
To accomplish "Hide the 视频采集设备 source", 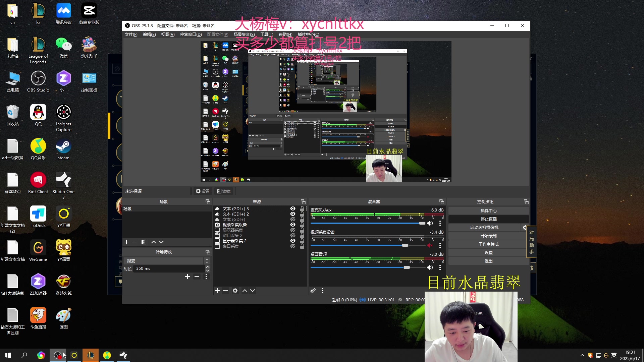I will [x=293, y=225].
